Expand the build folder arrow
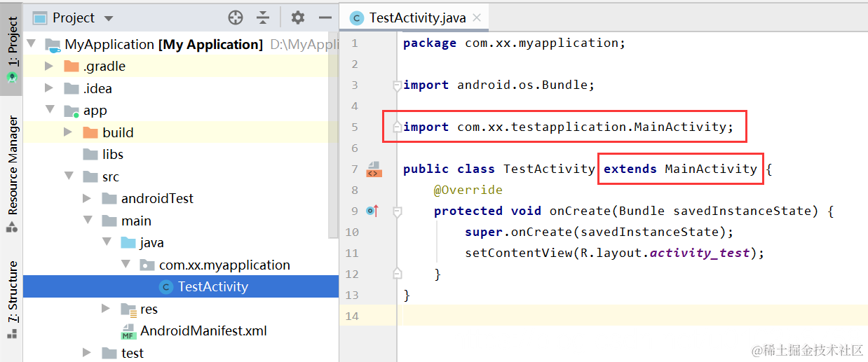The height and width of the screenshot is (362, 868). [68, 132]
